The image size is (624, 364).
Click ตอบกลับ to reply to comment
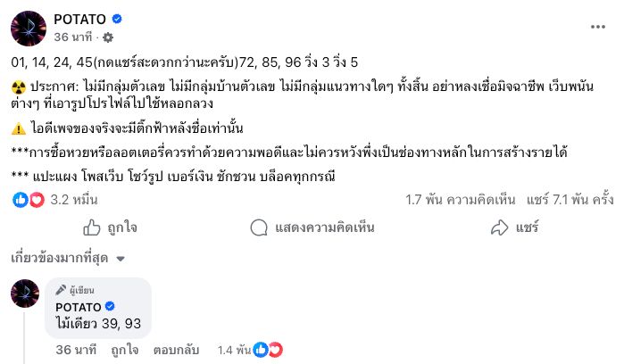[x=175, y=349]
